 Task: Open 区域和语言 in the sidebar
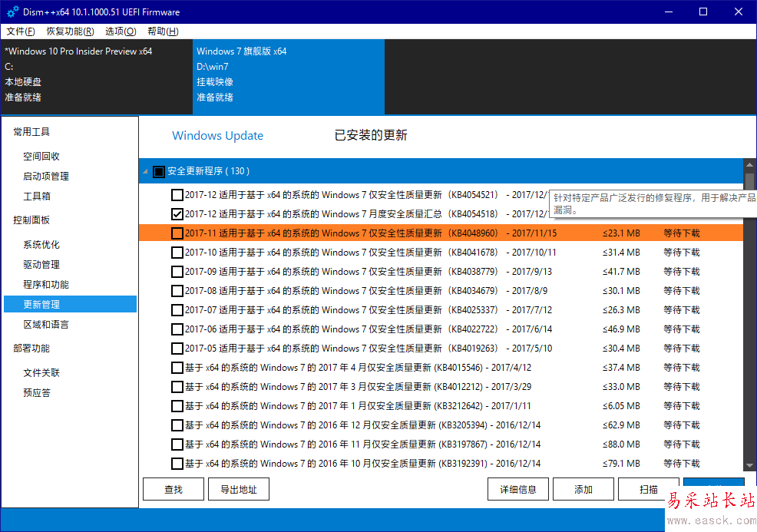[x=46, y=325]
